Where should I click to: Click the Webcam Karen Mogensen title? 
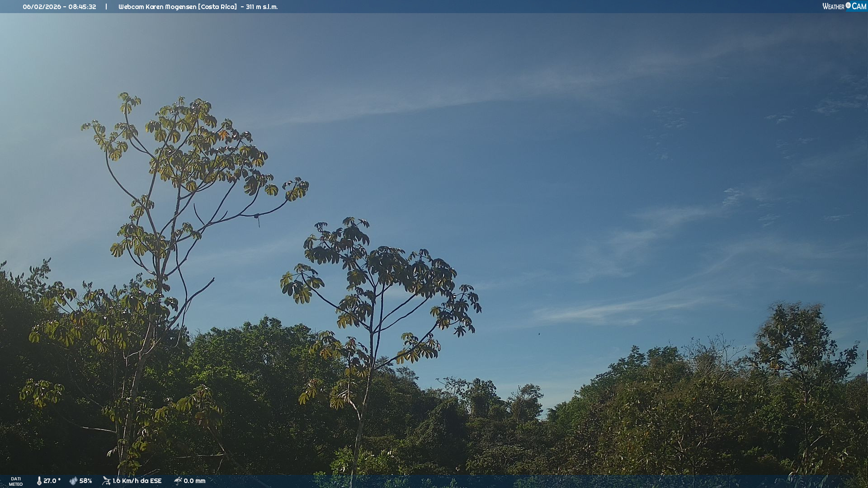157,7
